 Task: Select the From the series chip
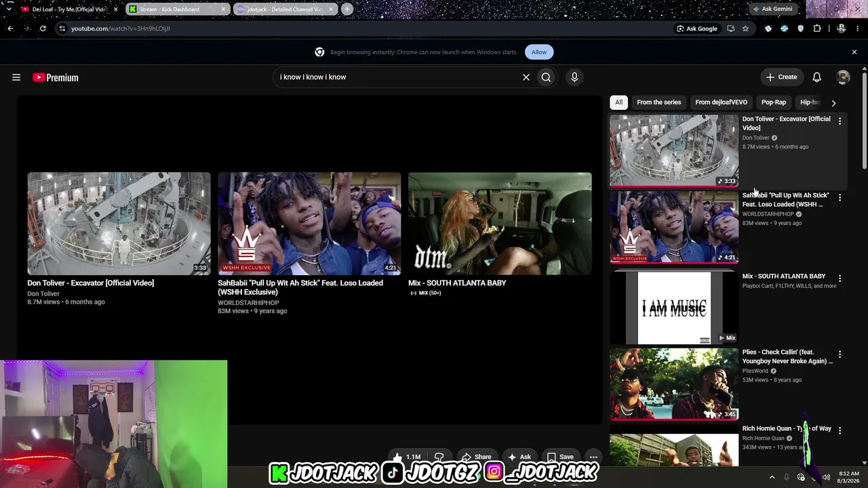click(658, 102)
